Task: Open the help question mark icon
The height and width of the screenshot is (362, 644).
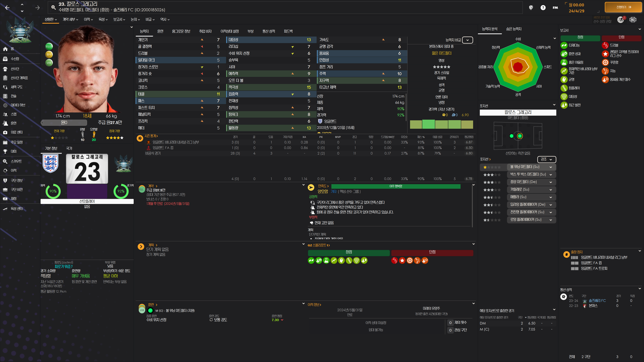Action: coord(543,8)
